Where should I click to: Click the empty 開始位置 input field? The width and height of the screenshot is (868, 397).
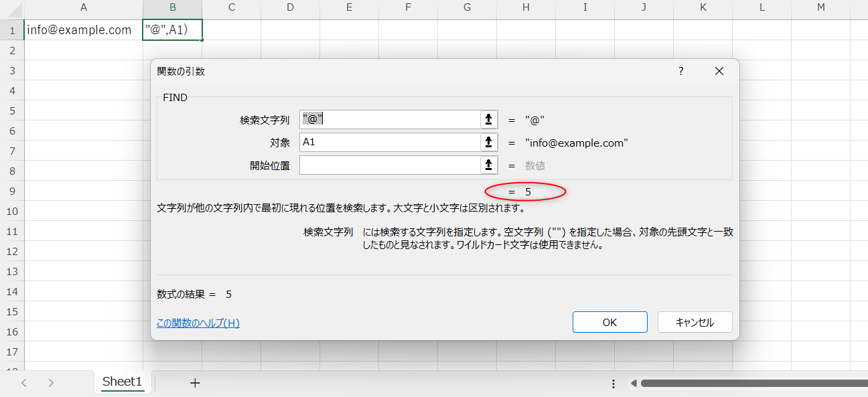(390, 165)
